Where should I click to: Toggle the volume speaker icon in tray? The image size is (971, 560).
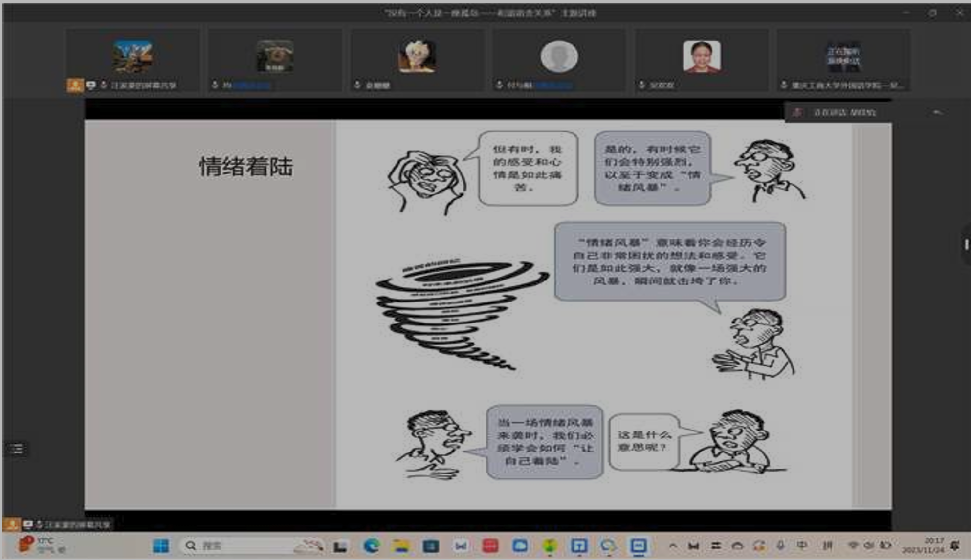click(869, 545)
